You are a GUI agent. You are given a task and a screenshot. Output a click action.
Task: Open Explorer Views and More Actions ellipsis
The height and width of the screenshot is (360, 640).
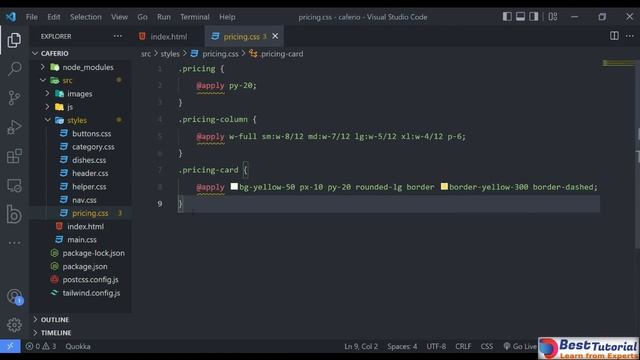pyautogui.click(x=118, y=36)
